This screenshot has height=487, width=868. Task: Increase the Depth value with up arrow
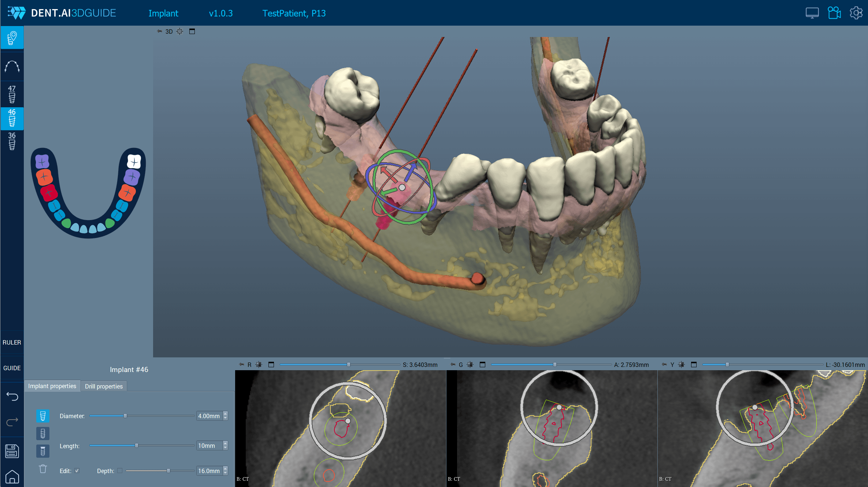pyautogui.click(x=226, y=469)
